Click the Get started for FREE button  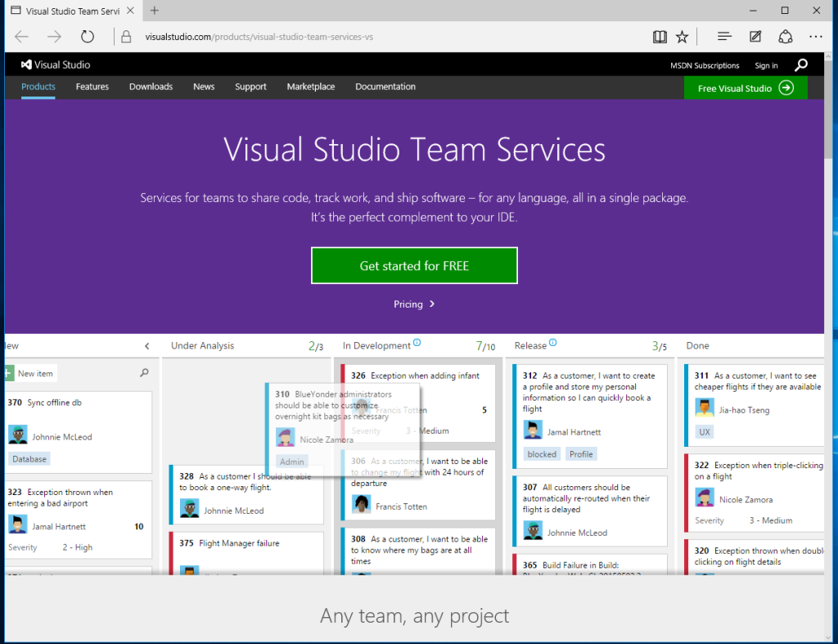414,265
